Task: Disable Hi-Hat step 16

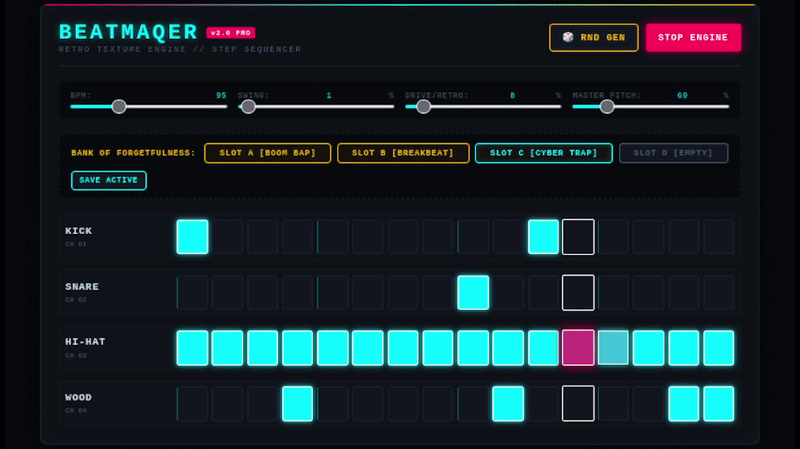Action: [719, 348]
